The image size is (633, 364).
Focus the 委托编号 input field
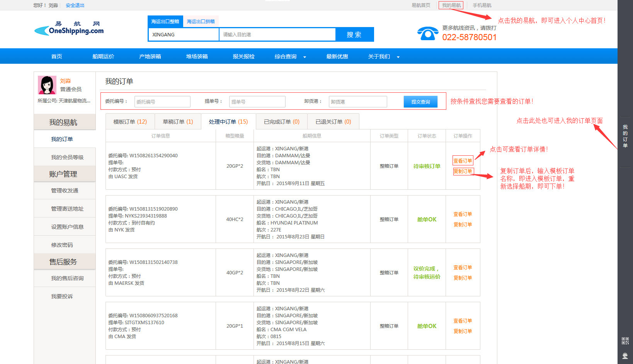162,102
